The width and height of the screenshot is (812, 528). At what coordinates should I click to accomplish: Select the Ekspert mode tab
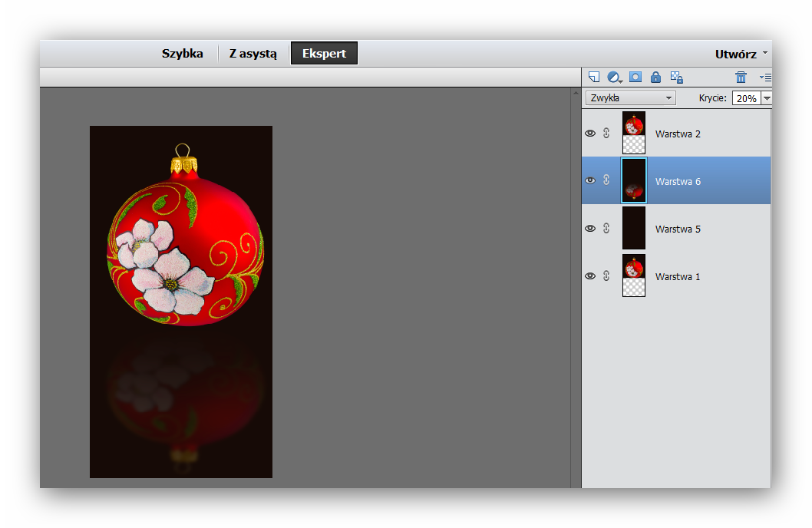[x=324, y=53]
